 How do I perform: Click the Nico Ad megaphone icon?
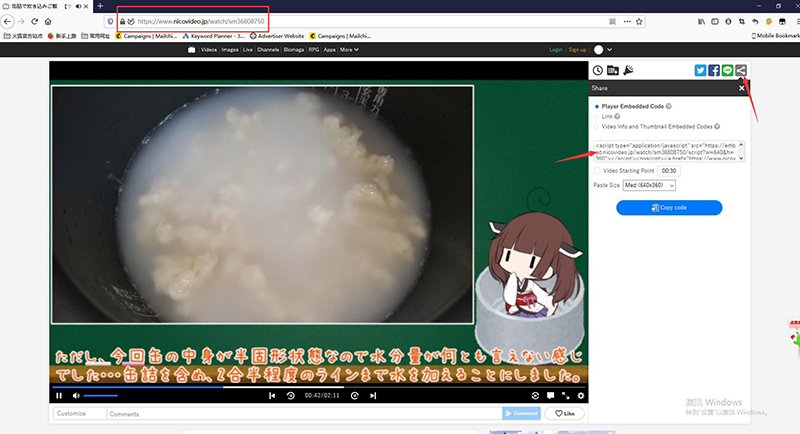click(x=628, y=70)
